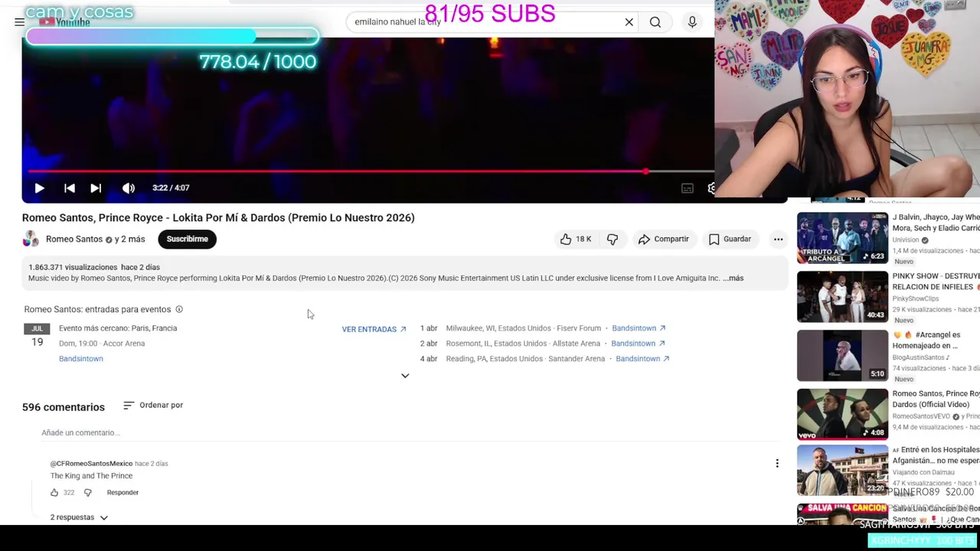Open the PINKY SHOW recommended video thumbnail
Image resolution: width=980 pixels, height=551 pixels.
pyautogui.click(x=842, y=297)
